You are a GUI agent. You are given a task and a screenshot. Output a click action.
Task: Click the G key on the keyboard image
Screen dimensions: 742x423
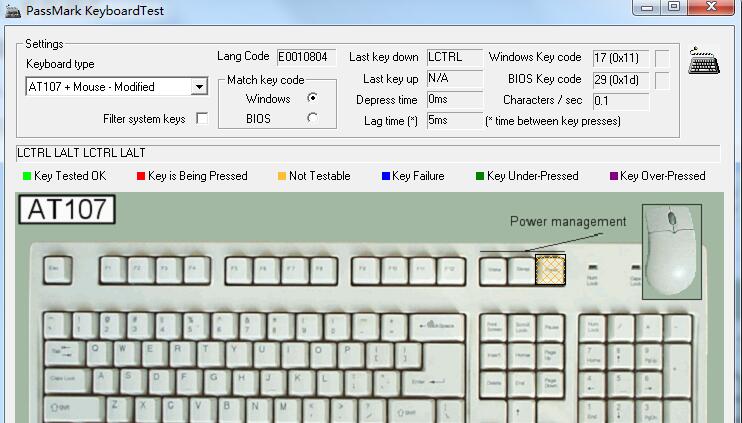coord(218,382)
